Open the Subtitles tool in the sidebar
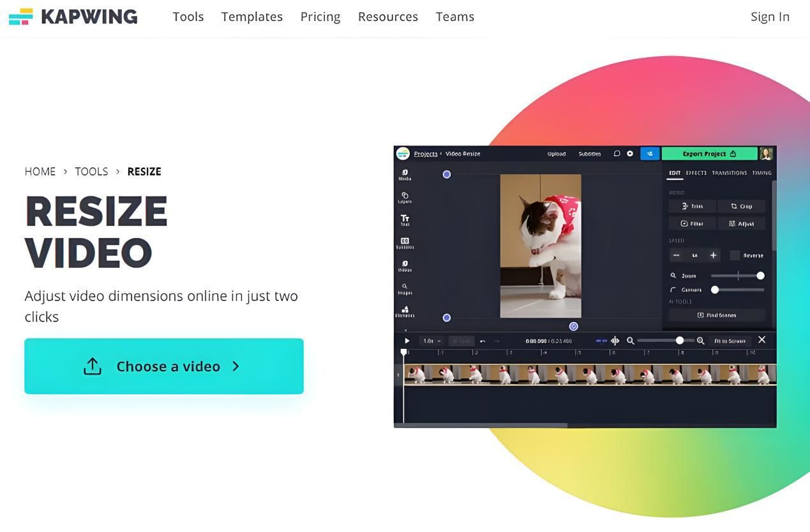Screen dimensions: 810x532 tap(405, 243)
